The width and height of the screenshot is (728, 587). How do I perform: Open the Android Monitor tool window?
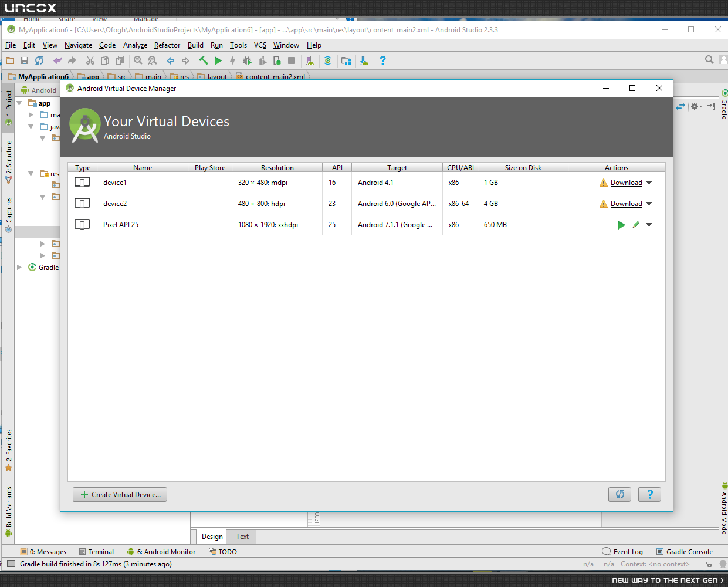tap(161, 552)
